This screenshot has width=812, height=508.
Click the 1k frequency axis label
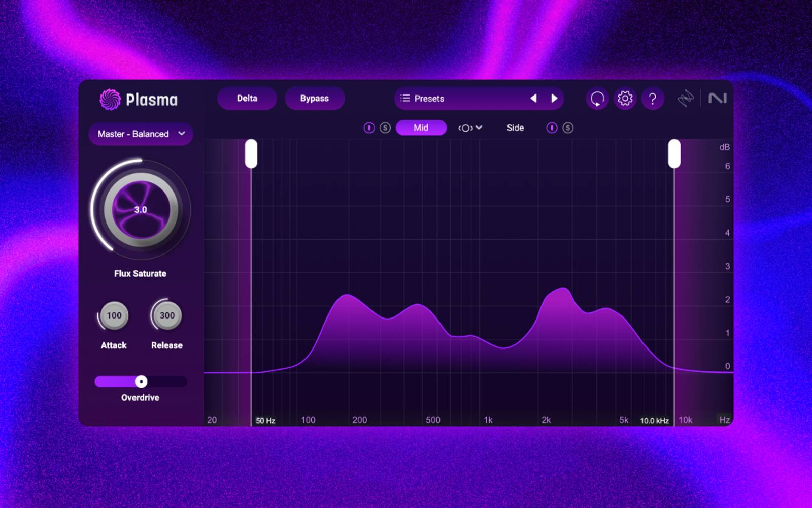488,420
